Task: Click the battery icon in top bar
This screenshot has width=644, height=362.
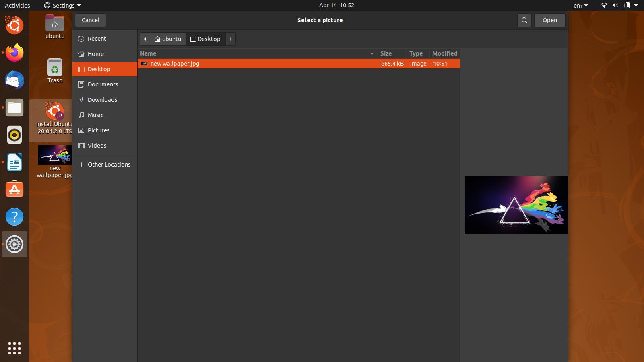Action: point(627,6)
